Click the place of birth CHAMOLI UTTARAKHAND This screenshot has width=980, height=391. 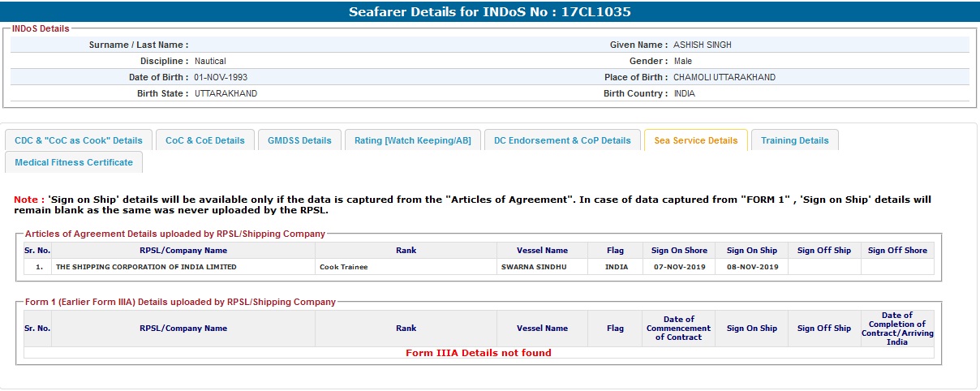coord(724,78)
